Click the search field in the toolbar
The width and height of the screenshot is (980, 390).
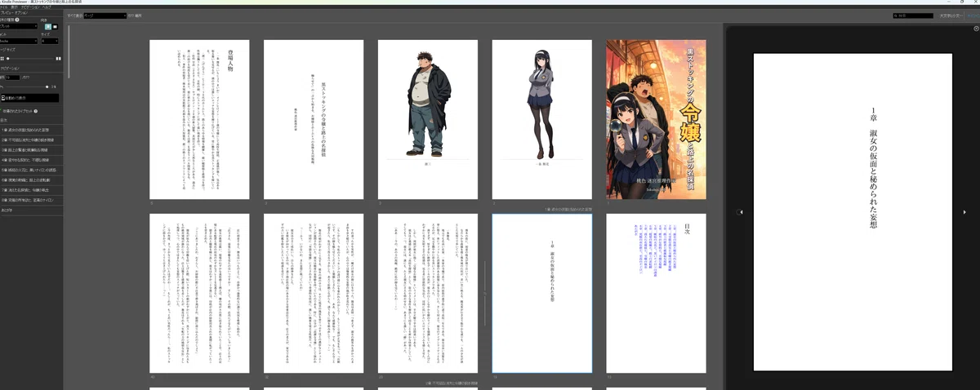(x=913, y=16)
